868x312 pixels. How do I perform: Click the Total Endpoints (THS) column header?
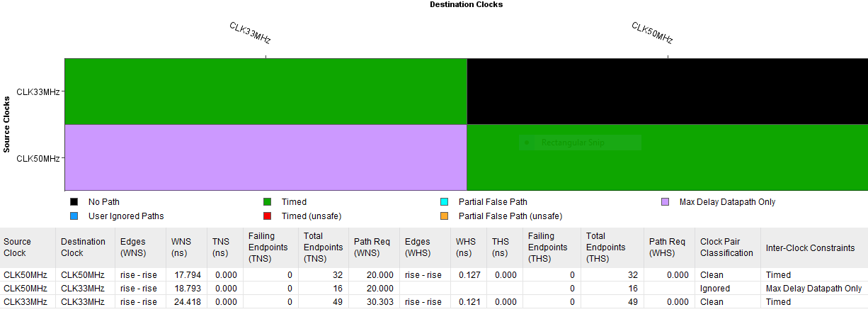pos(612,247)
